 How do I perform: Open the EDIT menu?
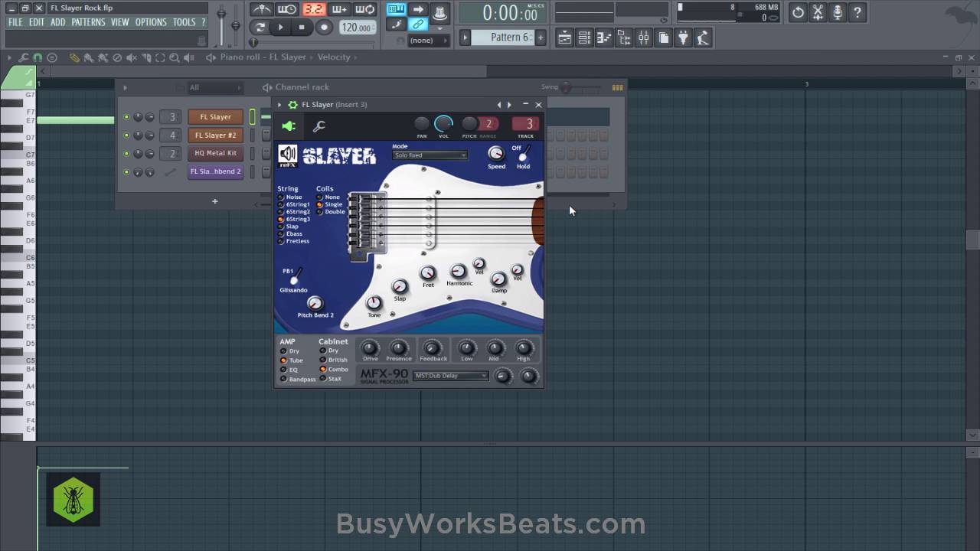coord(37,22)
